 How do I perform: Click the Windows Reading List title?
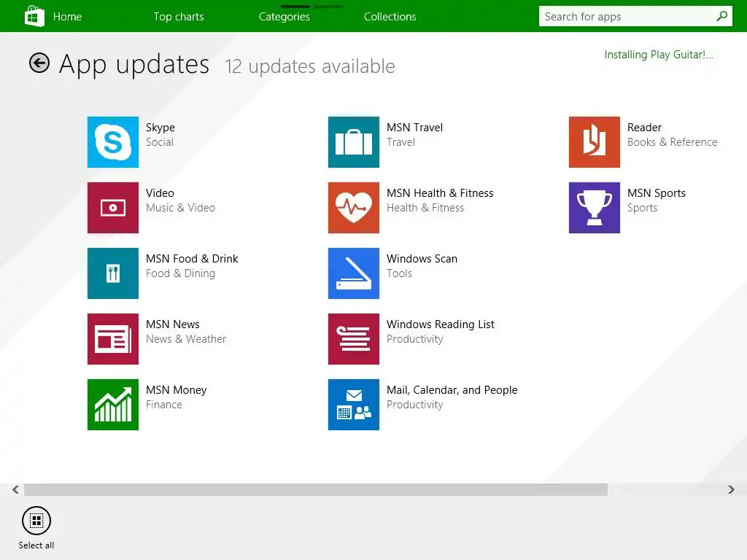[x=440, y=324]
